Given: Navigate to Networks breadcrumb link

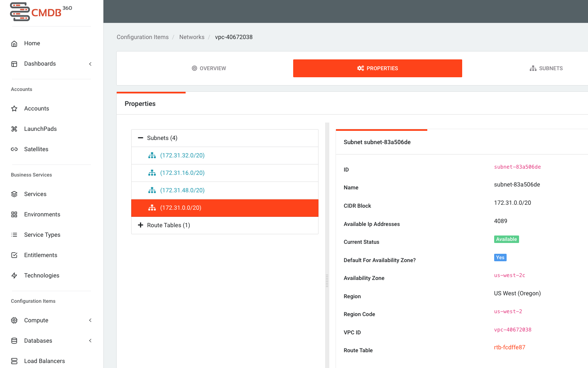Looking at the screenshot, I should tap(192, 37).
